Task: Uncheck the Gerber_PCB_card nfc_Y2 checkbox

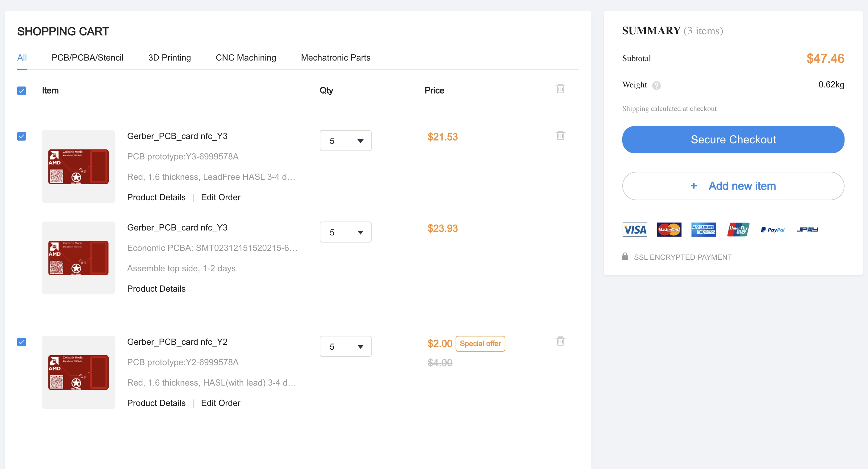Action: coord(22,342)
